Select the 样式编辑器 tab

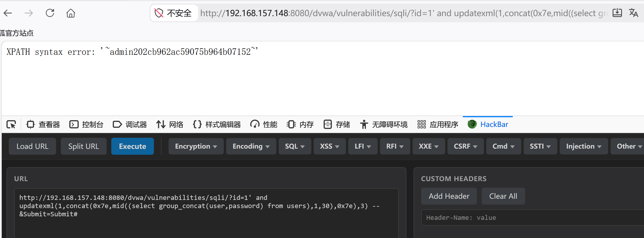tap(217, 125)
